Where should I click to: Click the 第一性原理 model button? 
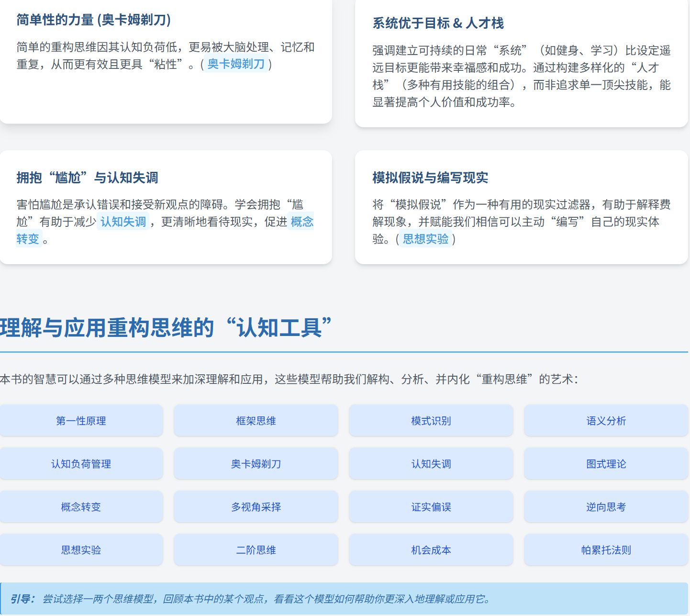[81, 421]
